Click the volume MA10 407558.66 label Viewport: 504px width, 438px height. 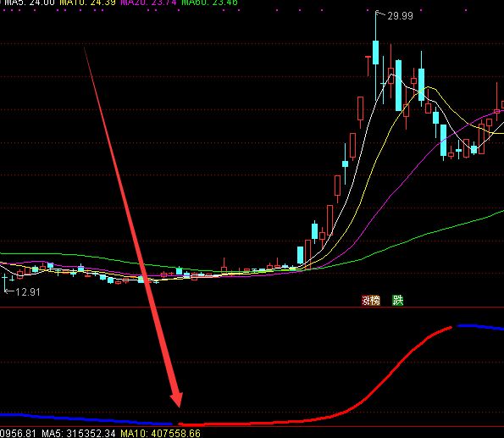pos(160,433)
